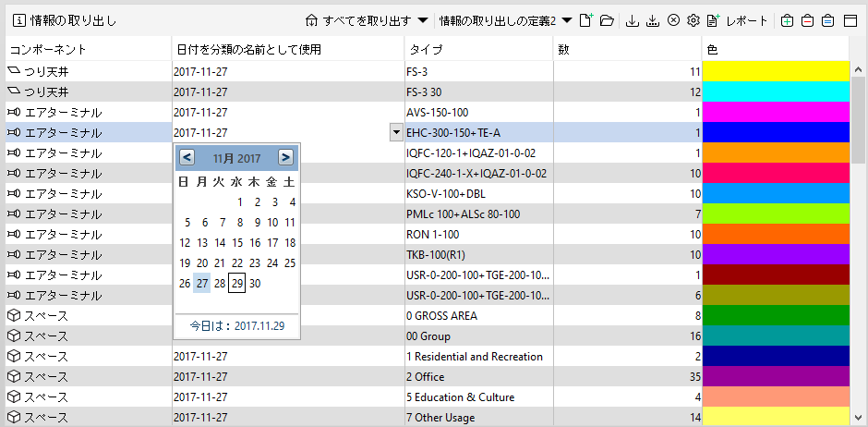Viewport: 868px width, 427px height.
Task: Go to the previous month in the calendar
Action: (x=187, y=158)
